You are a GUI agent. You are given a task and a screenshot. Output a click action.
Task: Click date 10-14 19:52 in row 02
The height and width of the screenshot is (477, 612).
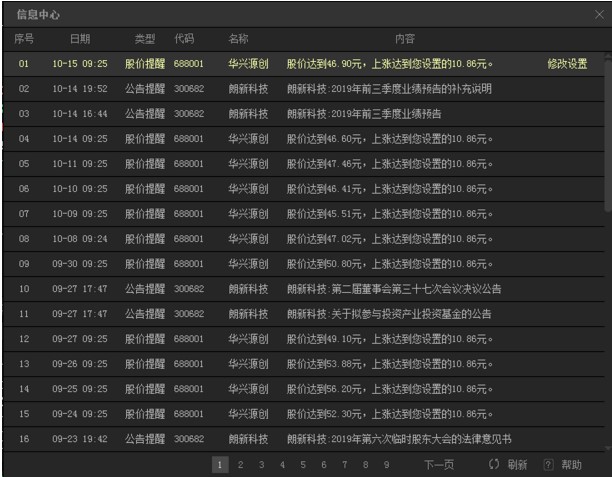80,89
